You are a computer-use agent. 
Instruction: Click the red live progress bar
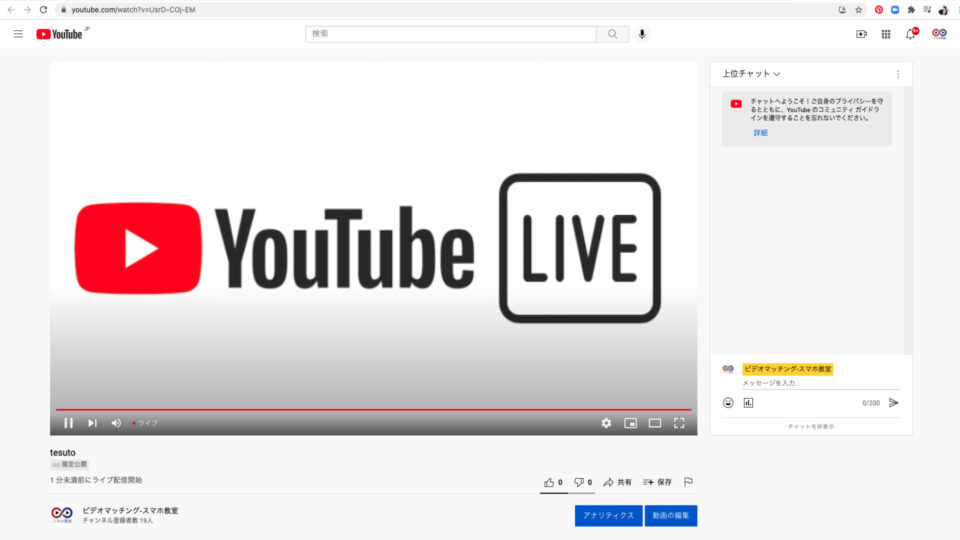coord(373,409)
